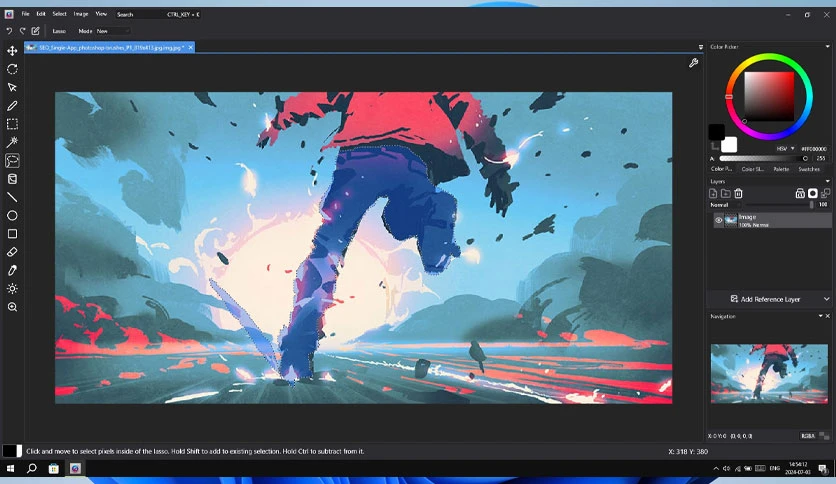Click the merge layers icon
This screenshot has width=836, height=484.
(x=825, y=193)
